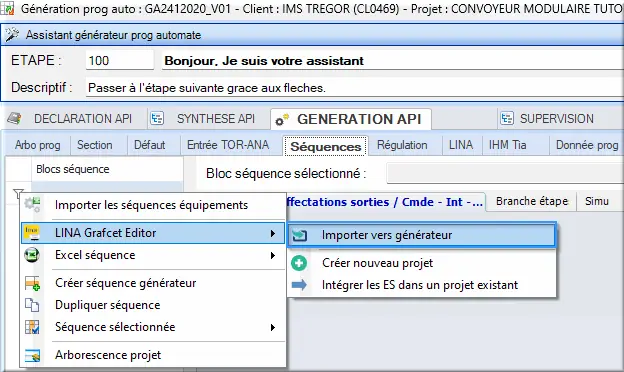
Task: Switch to the Simu tab
Action: coord(597,202)
